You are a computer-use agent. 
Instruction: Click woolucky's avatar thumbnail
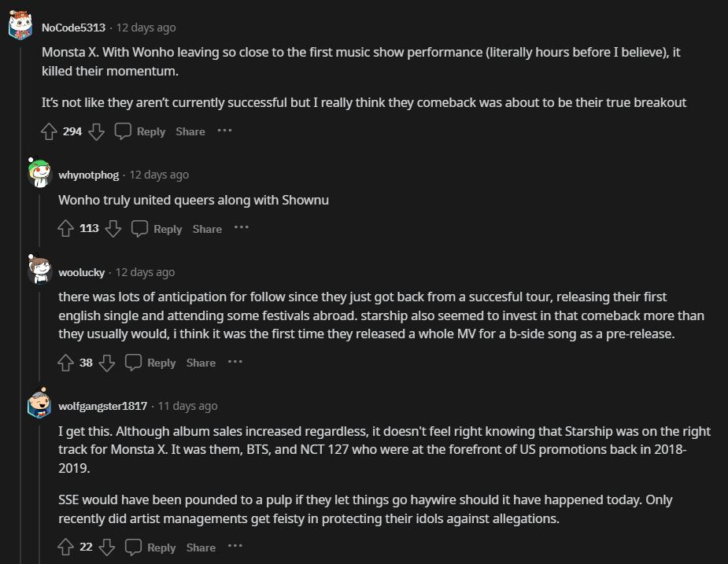pos(39,271)
